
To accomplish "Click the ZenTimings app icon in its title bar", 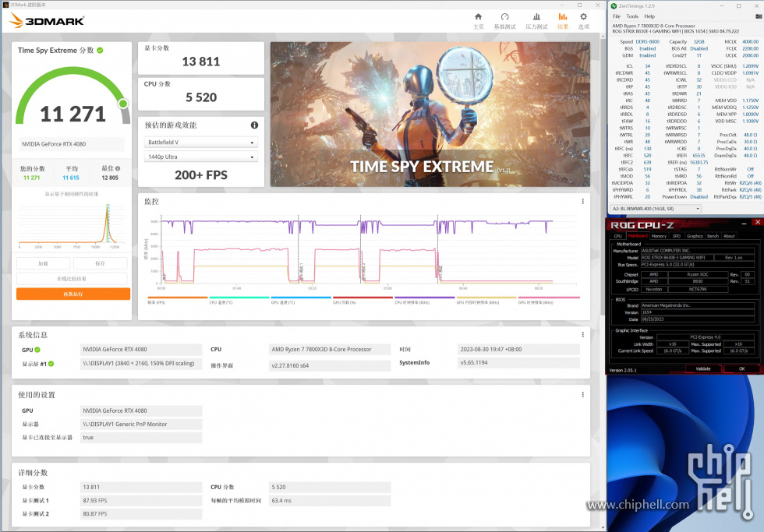I will 614,5.
